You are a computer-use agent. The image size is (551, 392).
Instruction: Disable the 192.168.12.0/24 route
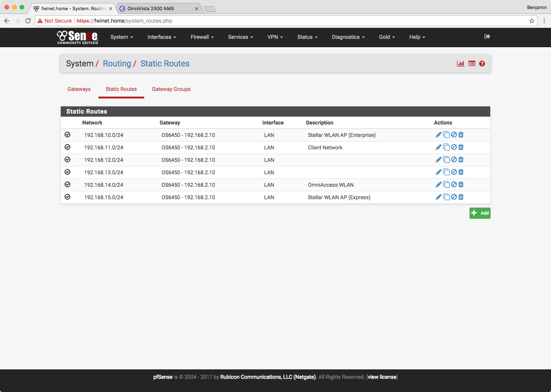click(454, 160)
